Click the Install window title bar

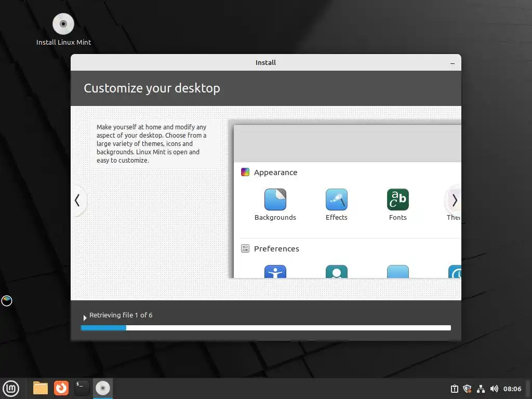pyautogui.click(x=265, y=62)
